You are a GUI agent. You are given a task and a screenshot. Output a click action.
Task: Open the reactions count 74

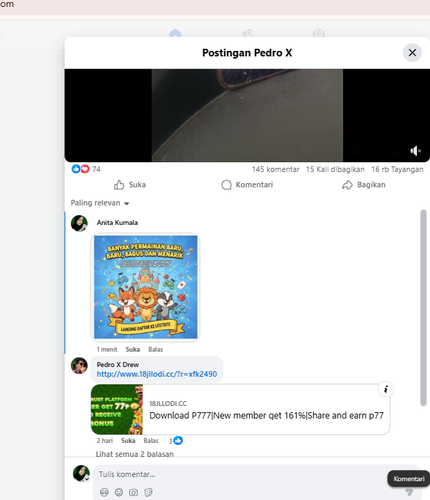(x=96, y=169)
